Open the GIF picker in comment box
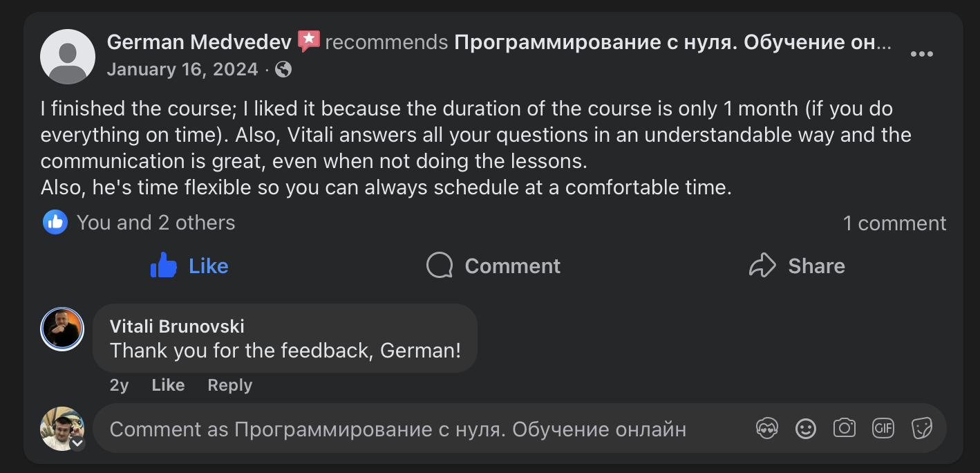The height and width of the screenshot is (473, 980). (883, 429)
